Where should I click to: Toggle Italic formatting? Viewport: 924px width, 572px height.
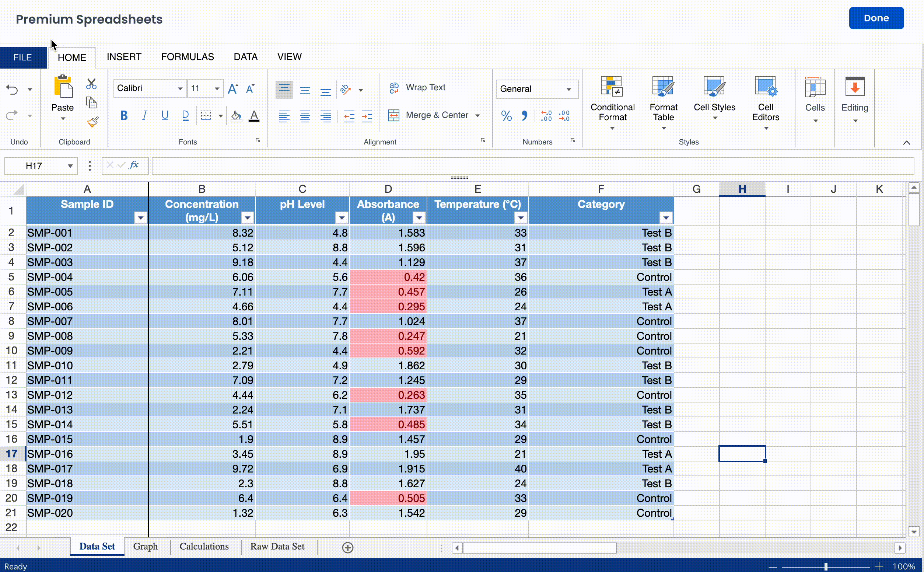point(144,115)
